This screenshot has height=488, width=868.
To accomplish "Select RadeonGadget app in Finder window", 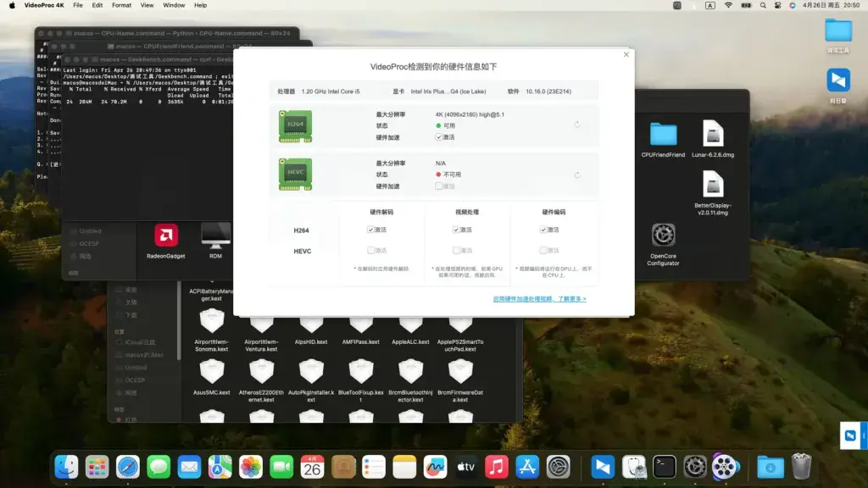I will pyautogui.click(x=166, y=241).
